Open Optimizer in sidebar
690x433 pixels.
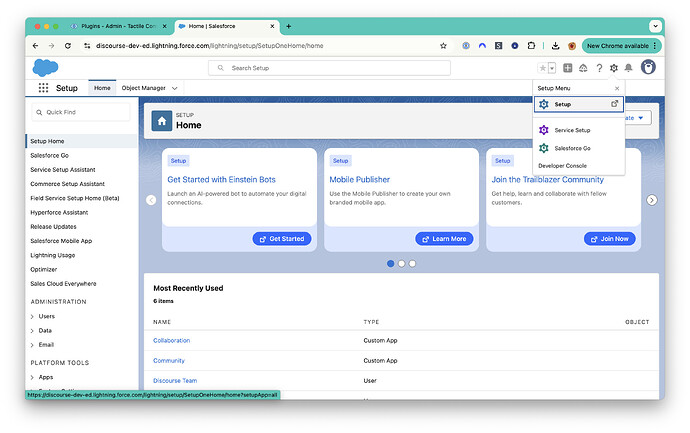(x=44, y=269)
